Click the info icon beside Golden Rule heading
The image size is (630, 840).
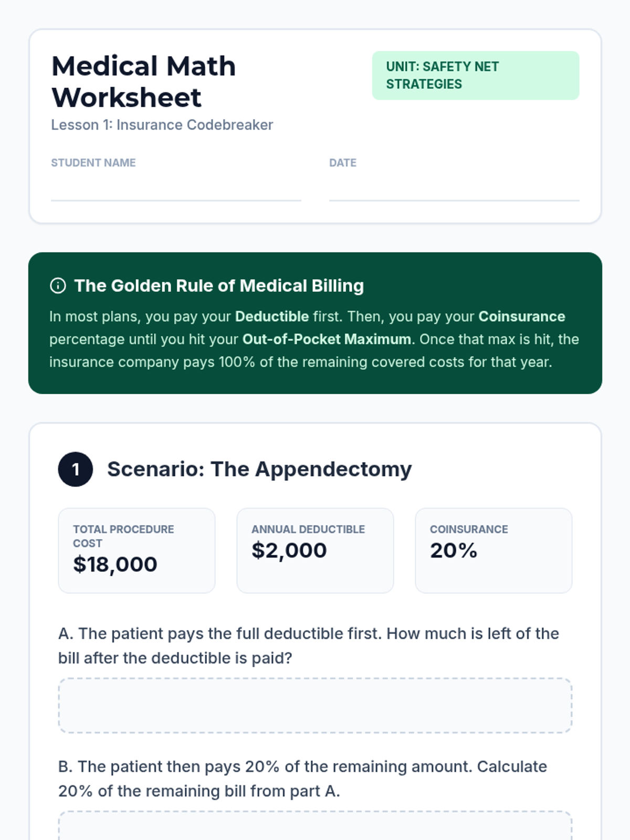tap(58, 286)
